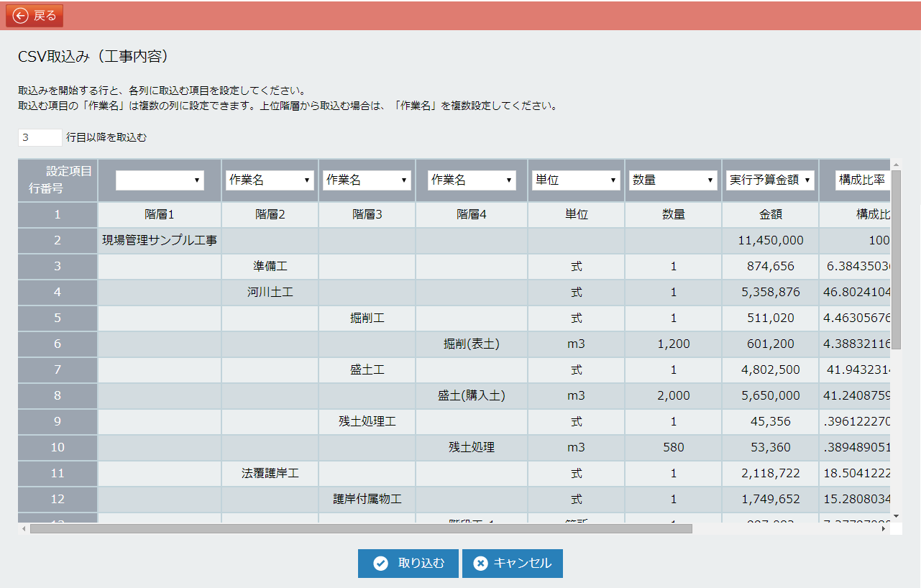Viewport: 921px width, 588px height.
Task: Click the scroll-left arrow of horizontal scrollbar
Action: click(24, 528)
